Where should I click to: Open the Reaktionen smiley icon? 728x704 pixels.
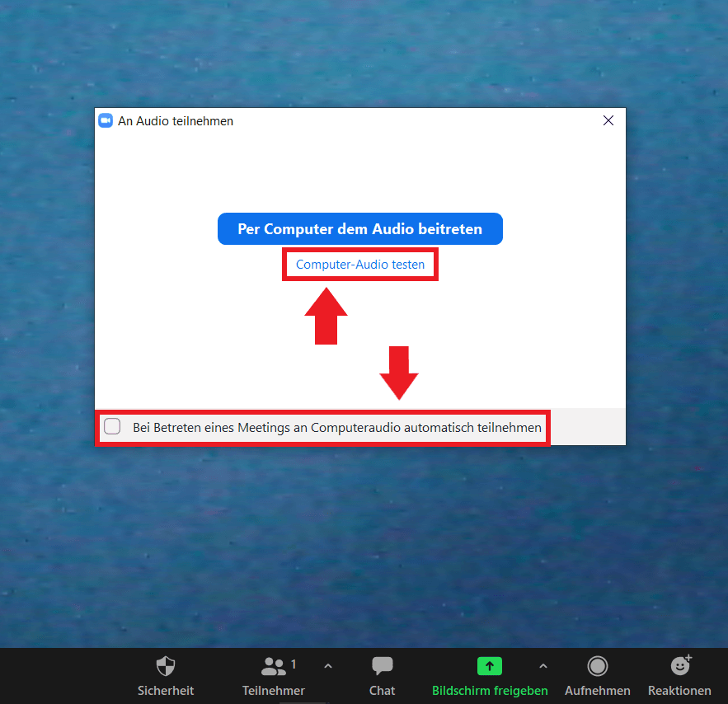coord(681,665)
